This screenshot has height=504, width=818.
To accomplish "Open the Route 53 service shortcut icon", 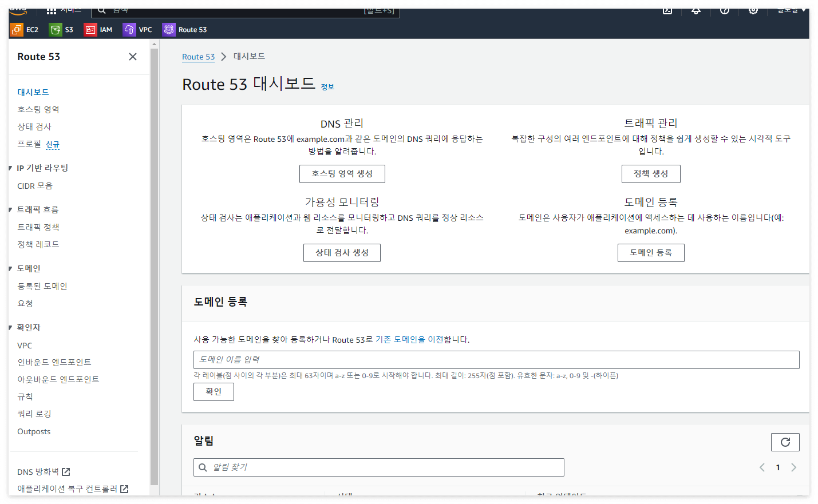I will [x=169, y=30].
